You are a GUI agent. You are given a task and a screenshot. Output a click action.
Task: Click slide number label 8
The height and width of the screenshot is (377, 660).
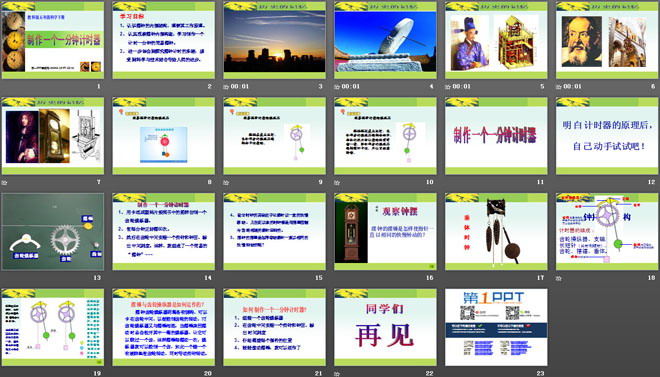point(210,182)
